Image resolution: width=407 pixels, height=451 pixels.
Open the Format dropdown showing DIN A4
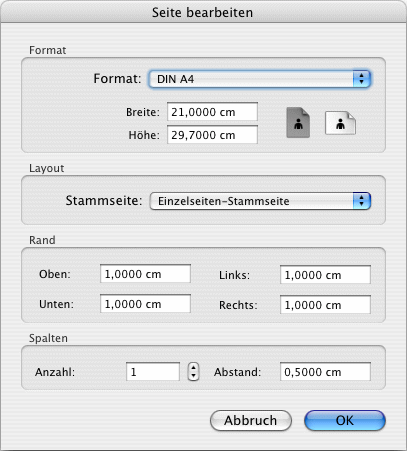(x=260, y=79)
